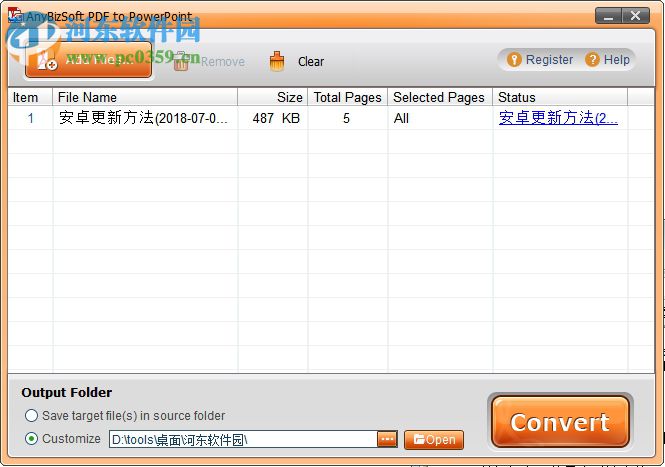Image resolution: width=665 pixels, height=467 pixels.
Task: Click the item number 1 cell
Action: 31,118
